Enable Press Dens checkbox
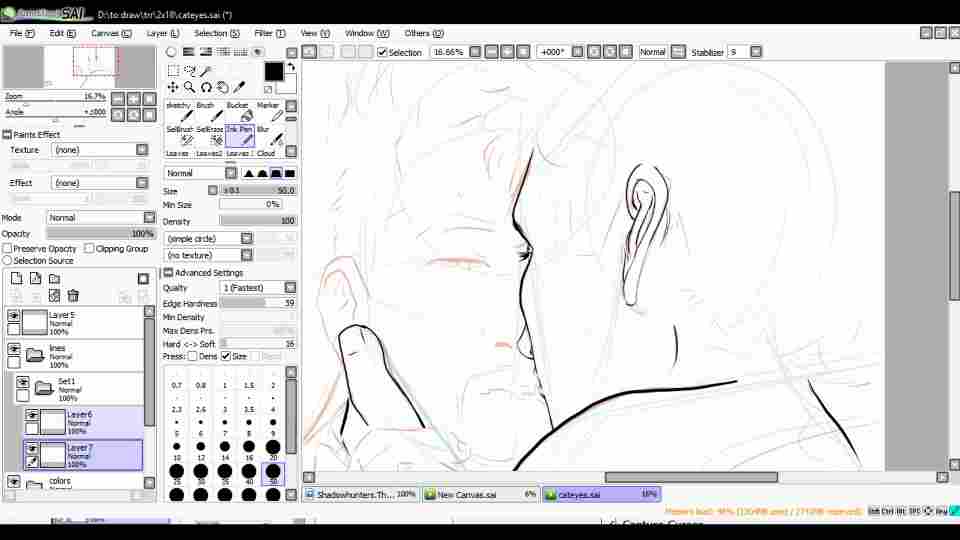 pos(192,356)
